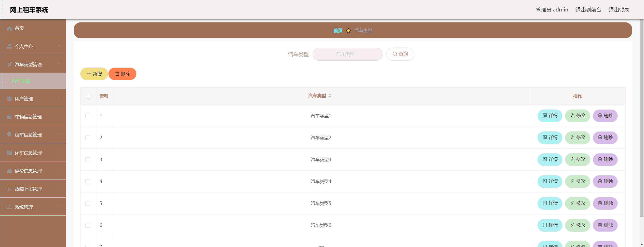This screenshot has height=247, width=644.
Task: Click the pencil icon for row 汽车类型6
Action: [572, 225]
